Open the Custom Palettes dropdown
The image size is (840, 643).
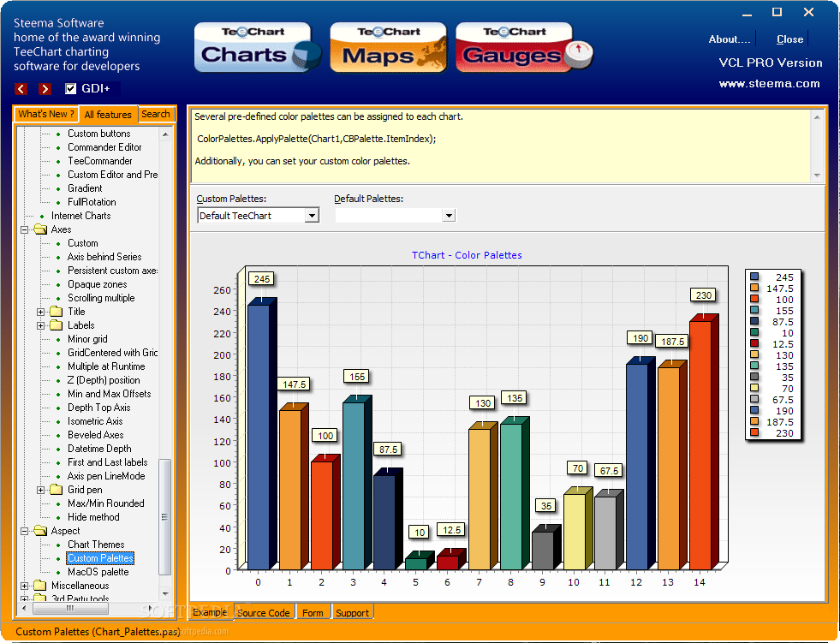point(312,216)
